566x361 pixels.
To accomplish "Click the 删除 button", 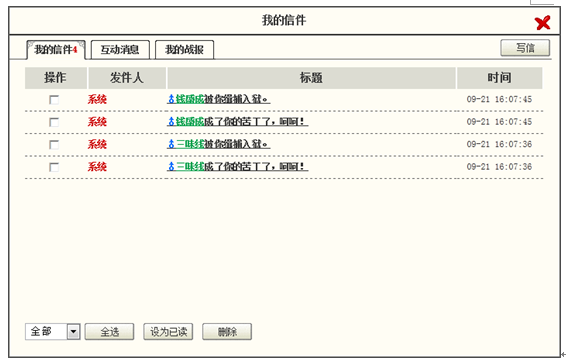I will pyautogui.click(x=227, y=331).
